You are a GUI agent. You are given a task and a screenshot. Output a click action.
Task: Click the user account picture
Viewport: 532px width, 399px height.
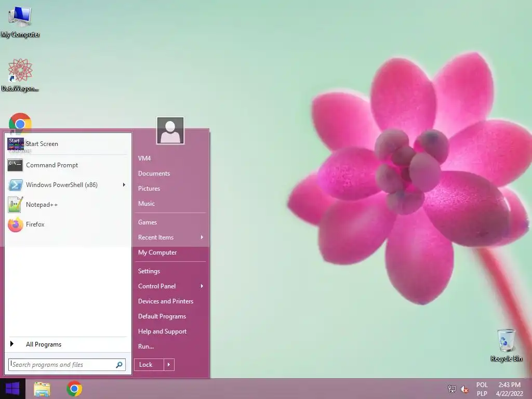(170, 130)
